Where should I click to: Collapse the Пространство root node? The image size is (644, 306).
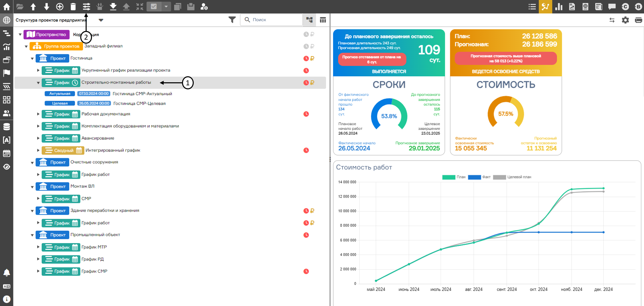coord(20,34)
